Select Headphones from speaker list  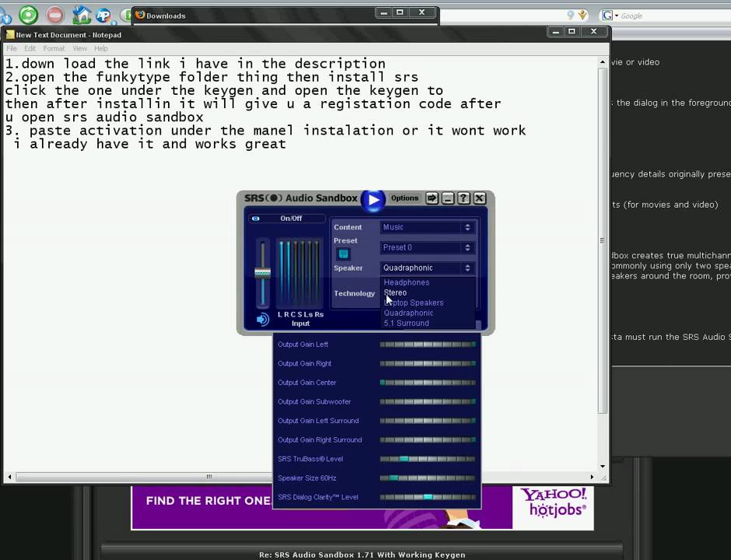pyautogui.click(x=407, y=282)
